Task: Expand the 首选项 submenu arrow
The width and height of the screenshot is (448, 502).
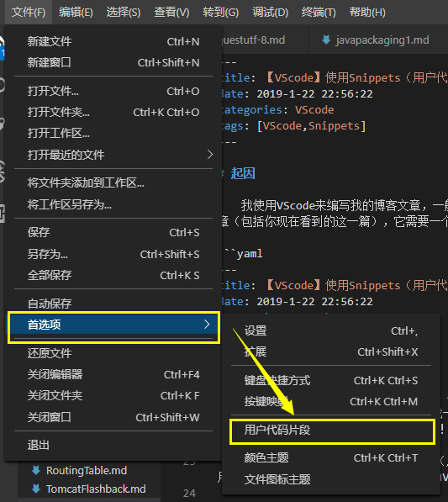Action: click(x=207, y=325)
